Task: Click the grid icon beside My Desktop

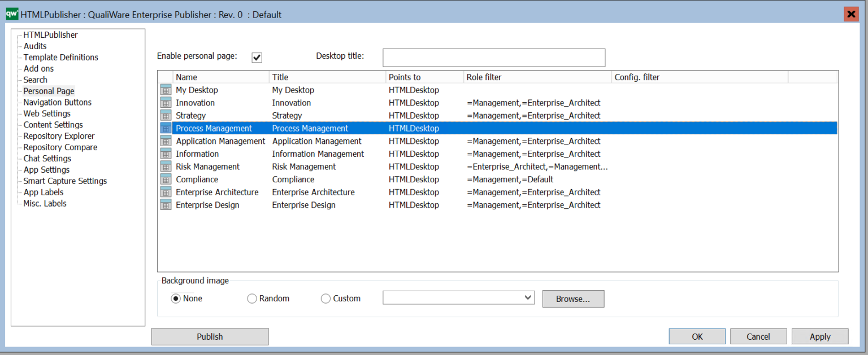Action: [x=166, y=90]
